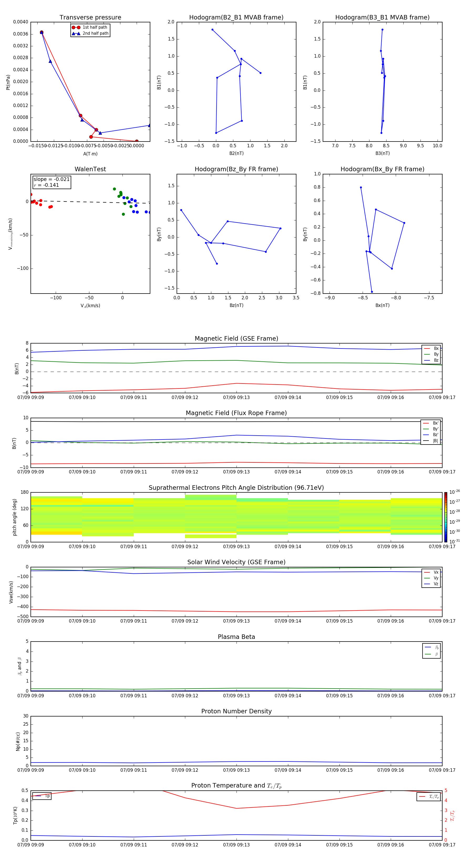
Task: Click the "B3(nT)" x-axis label
Action: (x=382, y=153)
